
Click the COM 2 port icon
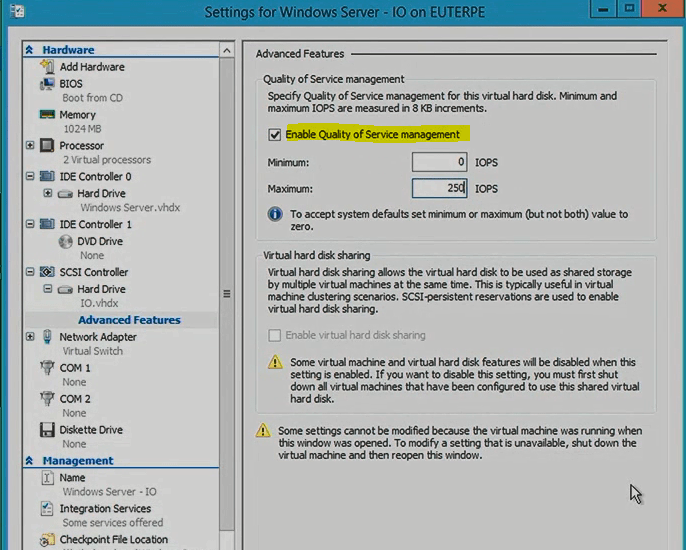[x=47, y=399]
